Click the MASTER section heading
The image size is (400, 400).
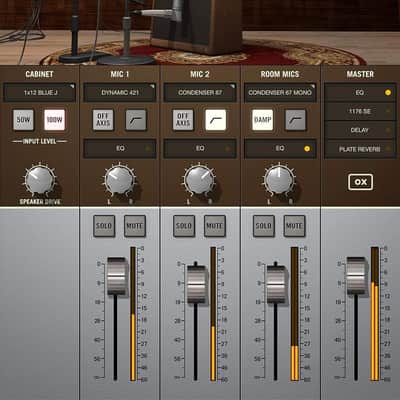pyautogui.click(x=360, y=74)
